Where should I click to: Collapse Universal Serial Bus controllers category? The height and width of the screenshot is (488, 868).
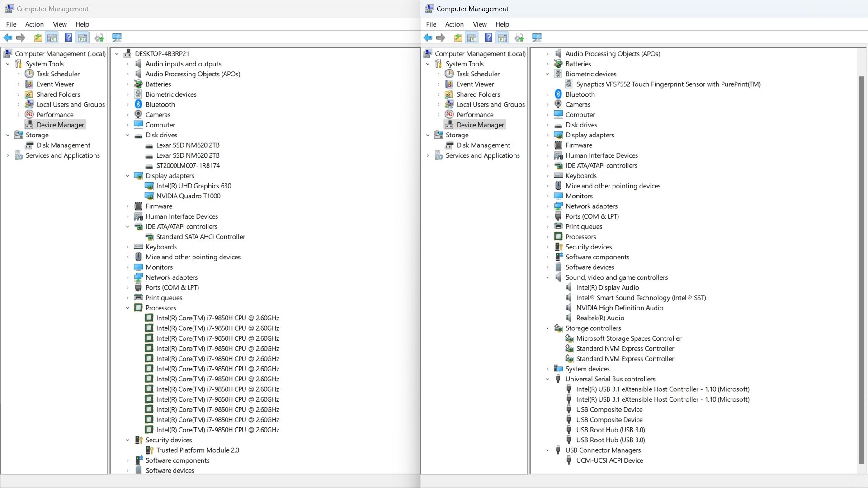(x=547, y=379)
